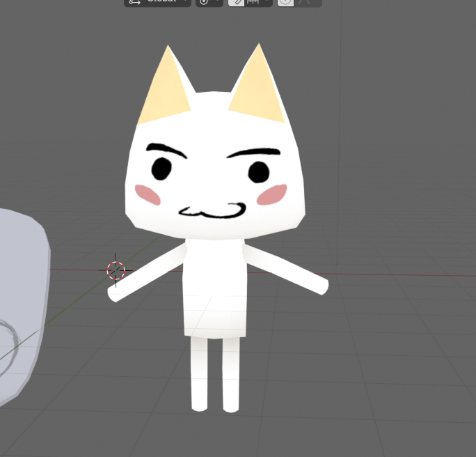
Task: Open the pivot point dropdown
Action: 209,2
